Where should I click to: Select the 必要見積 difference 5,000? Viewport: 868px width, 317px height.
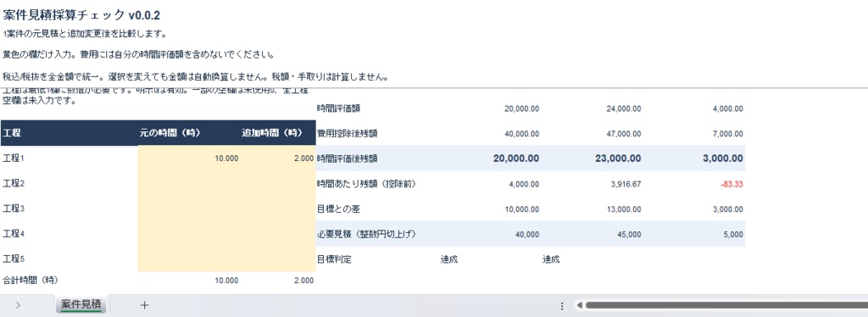[733, 234]
